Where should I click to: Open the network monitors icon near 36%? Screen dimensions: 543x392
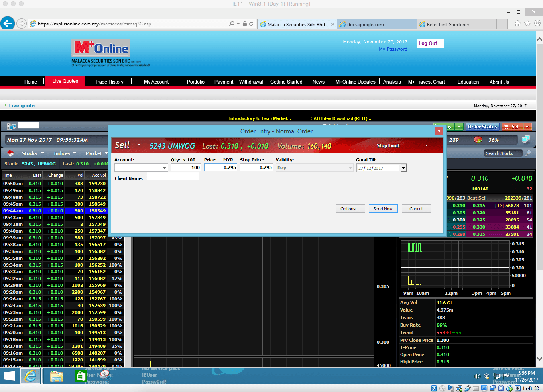coord(526,139)
